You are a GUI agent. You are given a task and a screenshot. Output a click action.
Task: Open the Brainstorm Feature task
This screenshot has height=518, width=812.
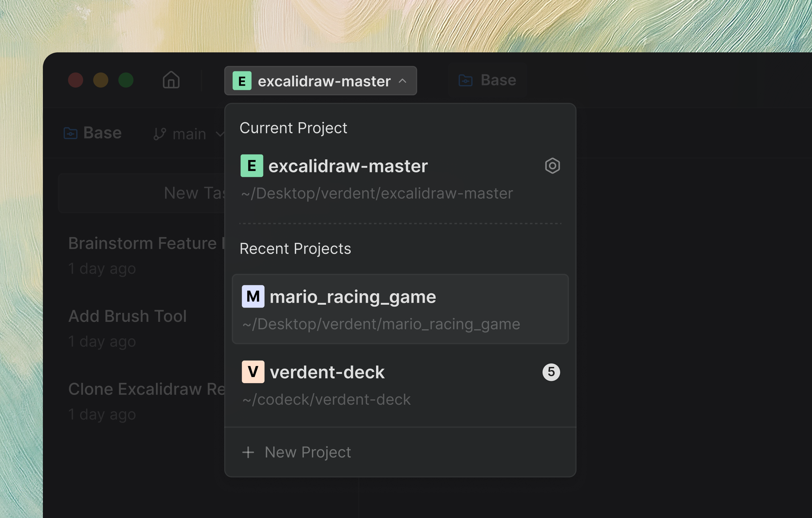point(147,255)
